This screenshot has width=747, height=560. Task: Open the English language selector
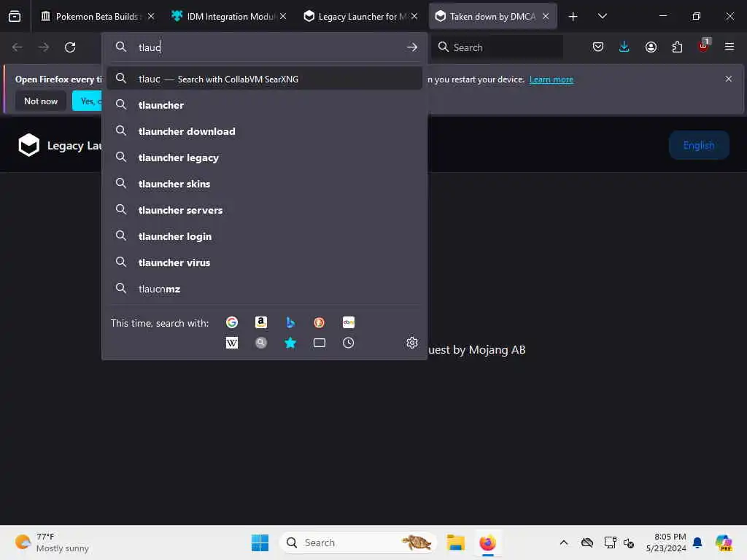pyautogui.click(x=698, y=145)
